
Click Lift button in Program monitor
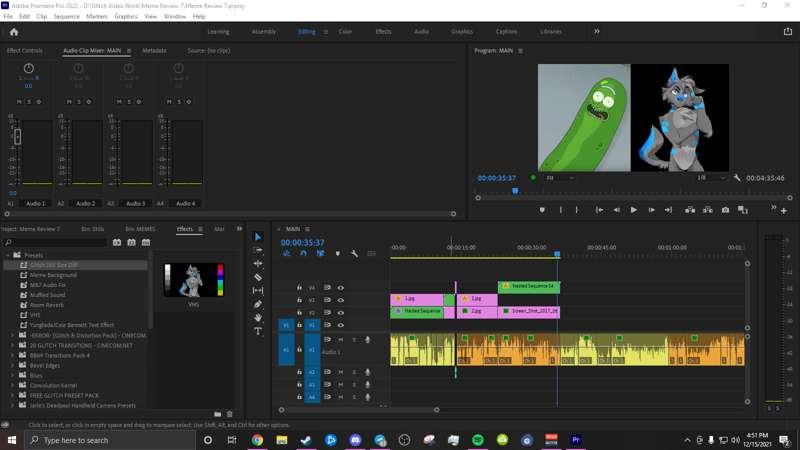tap(690, 210)
